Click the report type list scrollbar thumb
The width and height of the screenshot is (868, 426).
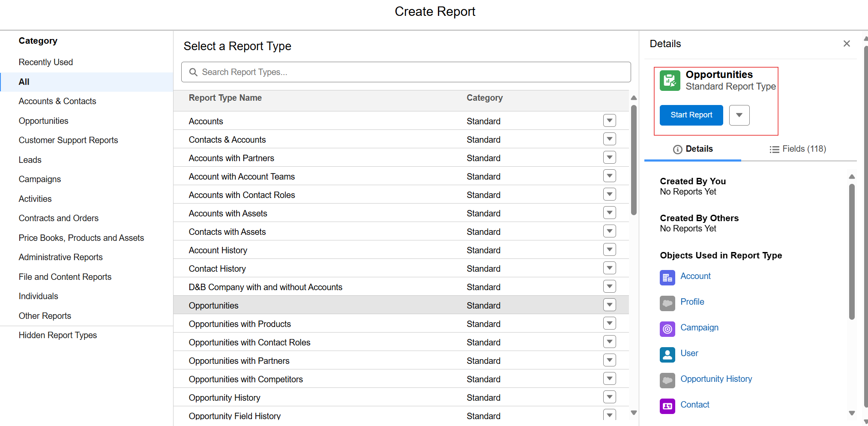(634, 159)
